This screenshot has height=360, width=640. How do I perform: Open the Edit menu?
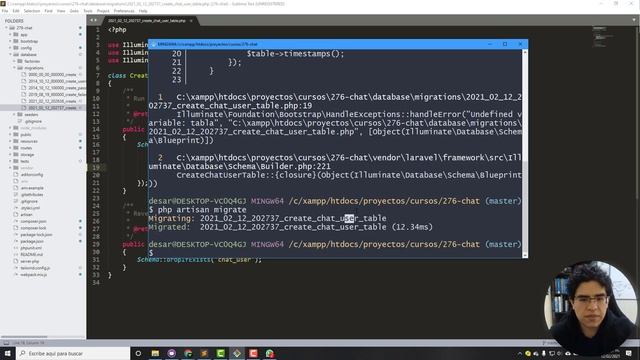coord(16,11)
